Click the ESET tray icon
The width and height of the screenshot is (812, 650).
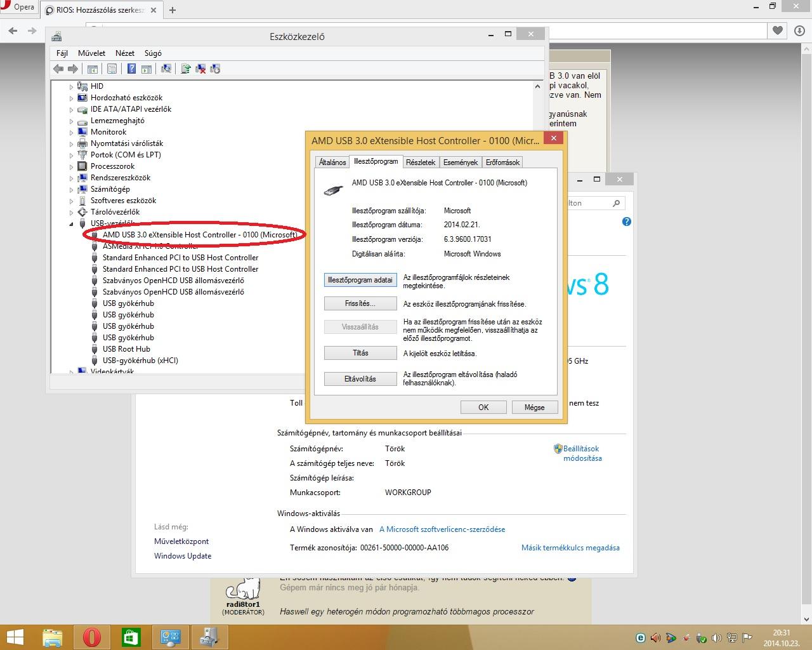(x=640, y=638)
